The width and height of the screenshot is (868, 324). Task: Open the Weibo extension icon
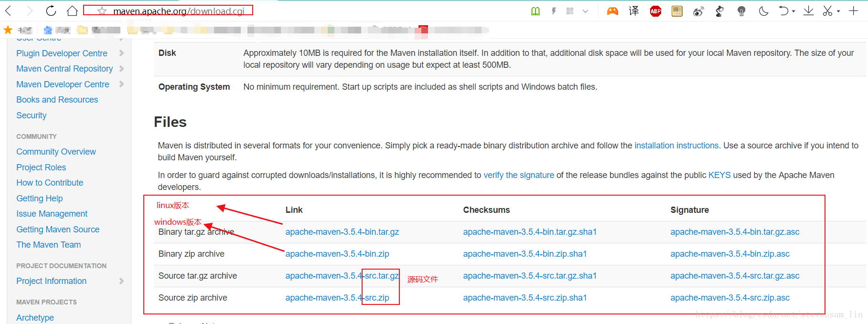tap(698, 11)
